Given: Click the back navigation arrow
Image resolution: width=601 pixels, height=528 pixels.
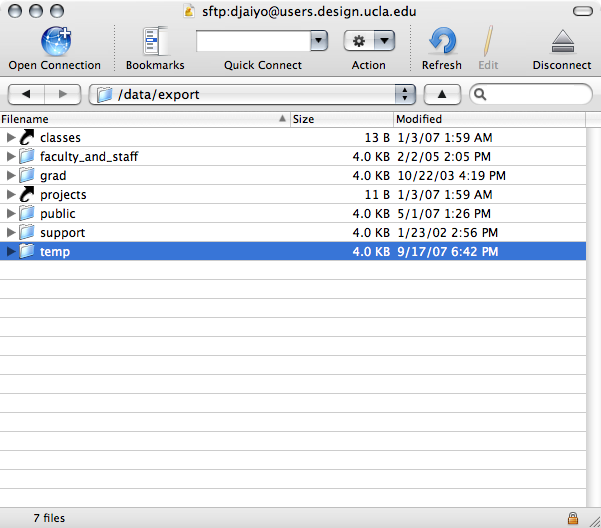Looking at the screenshot, I should pos(26,94).
